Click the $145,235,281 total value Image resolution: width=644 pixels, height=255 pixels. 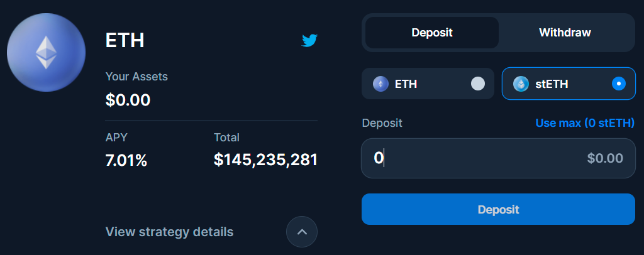coord(265,160)
